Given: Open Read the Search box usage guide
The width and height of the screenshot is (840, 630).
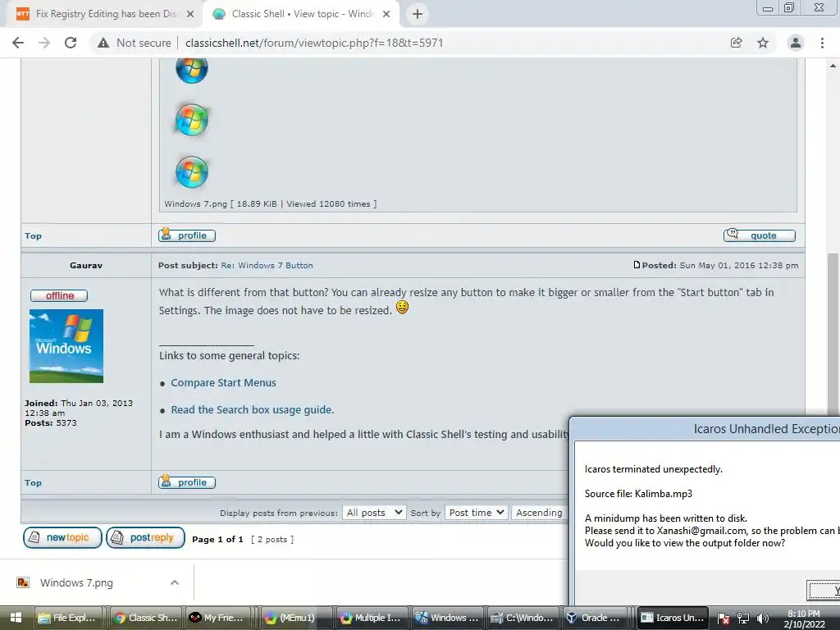Looking at the screenshot, I should point(253,410).
